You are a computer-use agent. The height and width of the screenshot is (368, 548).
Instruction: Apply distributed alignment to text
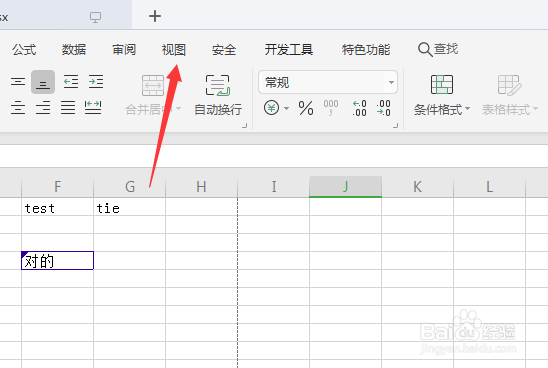coord(93,108)
